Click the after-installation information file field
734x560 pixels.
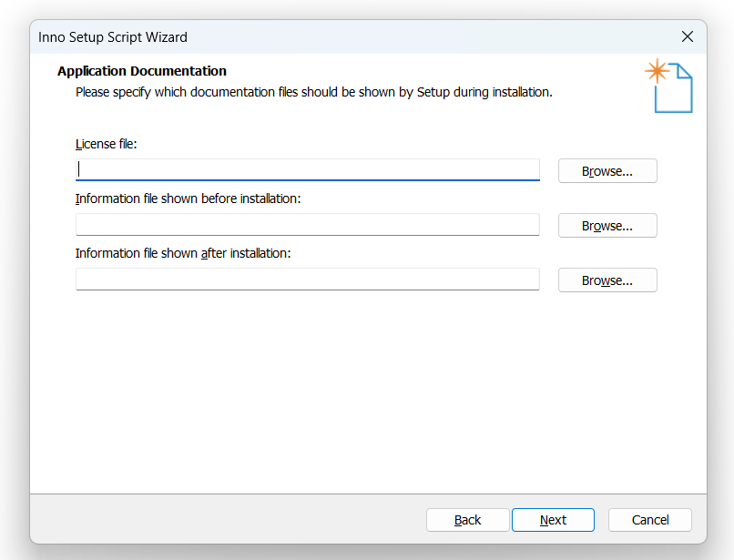click(308, 279)
